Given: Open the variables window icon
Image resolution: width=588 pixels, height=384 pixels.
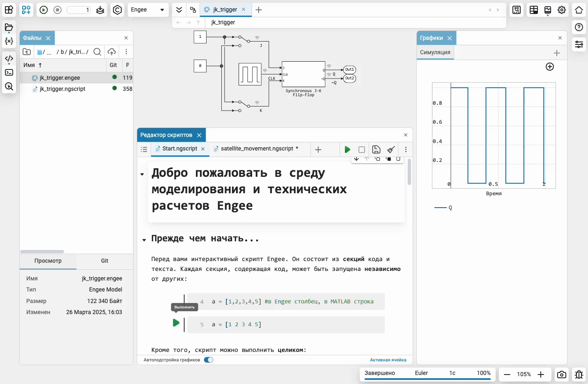Looking at the screenshot, I should point(9,41).
